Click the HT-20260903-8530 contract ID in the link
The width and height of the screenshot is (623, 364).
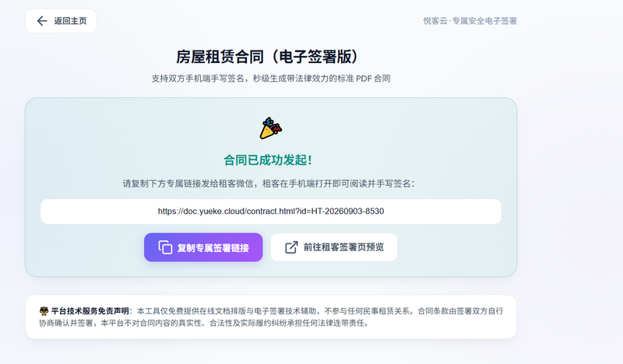347,212
